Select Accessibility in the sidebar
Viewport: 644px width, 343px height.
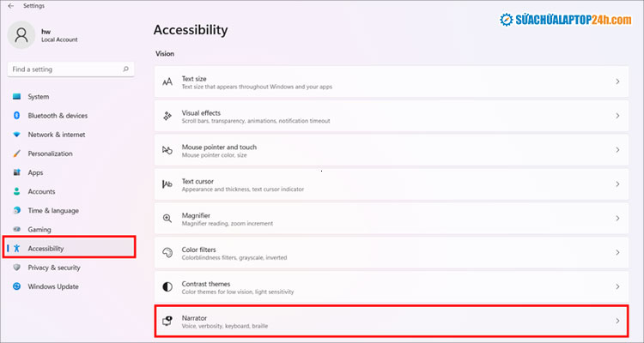coord(46,249)
